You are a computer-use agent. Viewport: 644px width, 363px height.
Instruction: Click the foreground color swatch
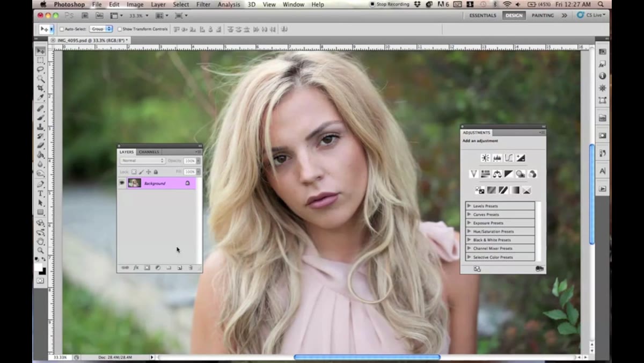[39, 267]
